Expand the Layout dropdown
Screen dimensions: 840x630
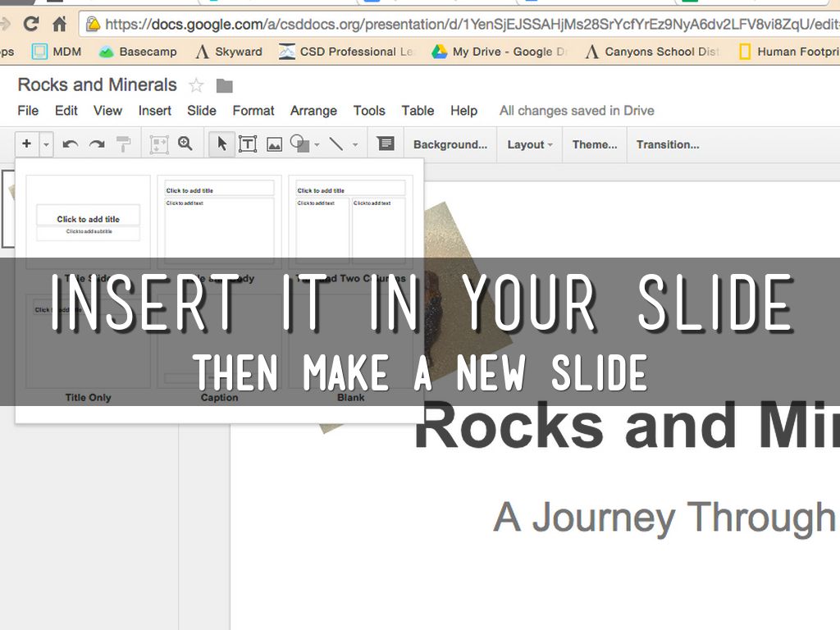[x=529, y=144]
